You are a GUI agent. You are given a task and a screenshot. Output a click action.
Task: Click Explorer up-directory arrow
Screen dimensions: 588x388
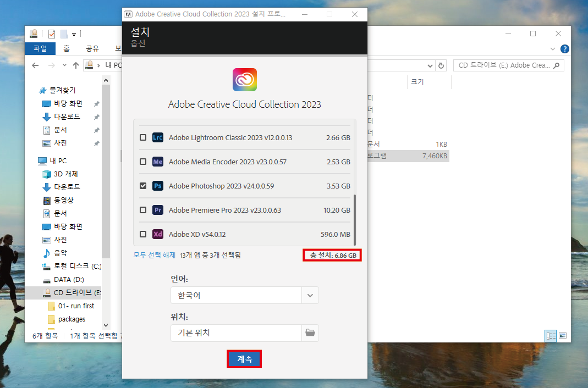76,65
